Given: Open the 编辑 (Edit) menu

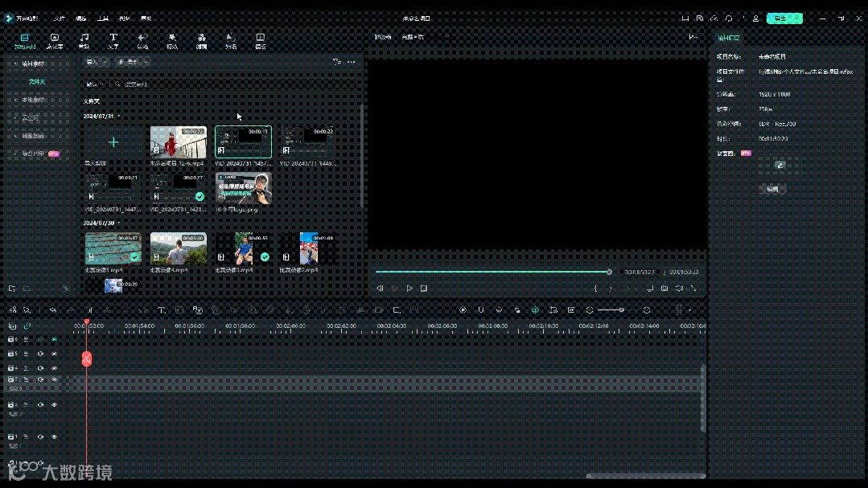Looking at the screenshot, I should coord(80,18).
